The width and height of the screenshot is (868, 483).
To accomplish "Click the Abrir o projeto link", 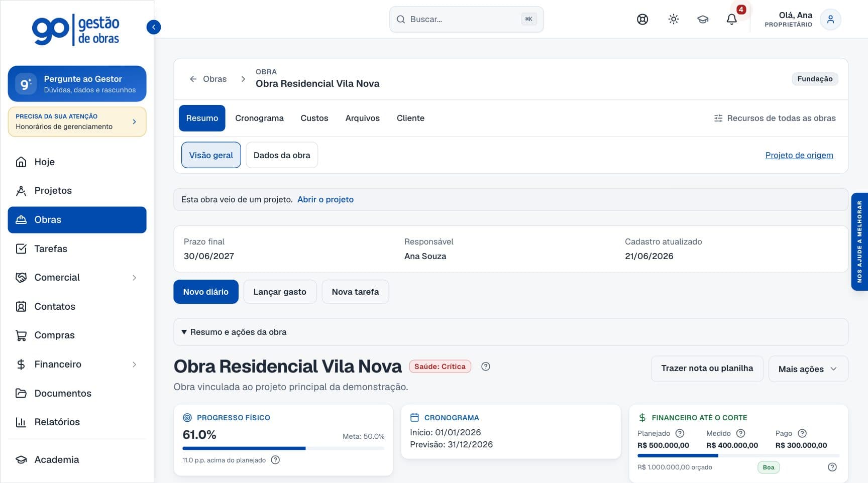I will (x=325, y=199).
